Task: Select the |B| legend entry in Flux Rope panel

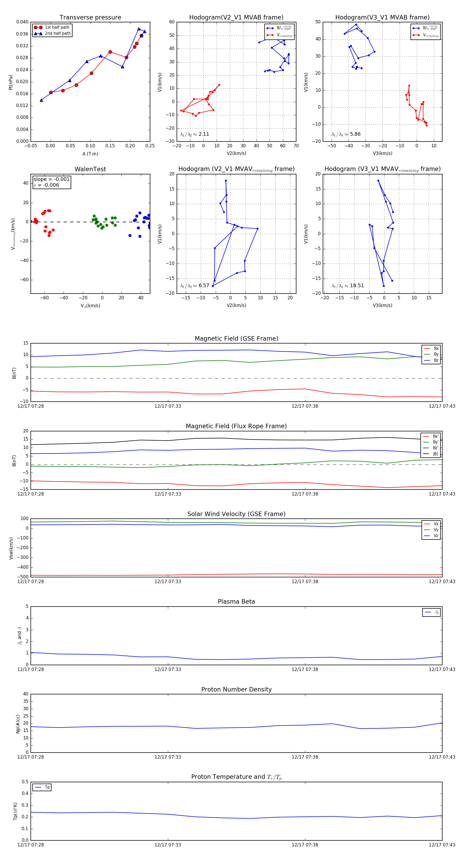Action: 431,454
